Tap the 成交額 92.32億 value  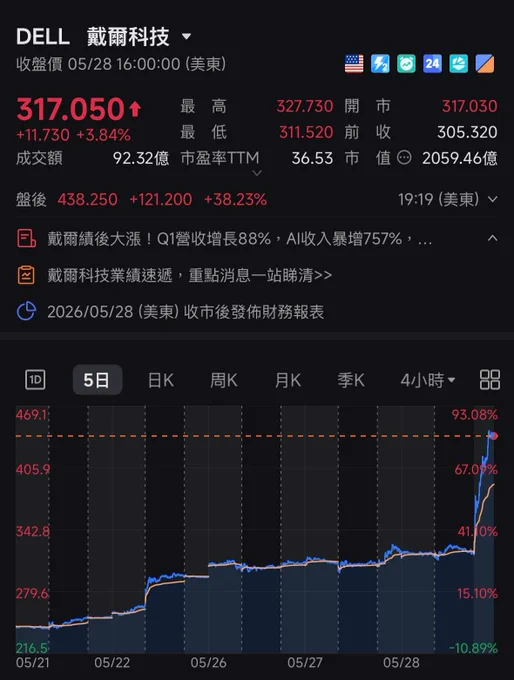[x=141, y=158]
